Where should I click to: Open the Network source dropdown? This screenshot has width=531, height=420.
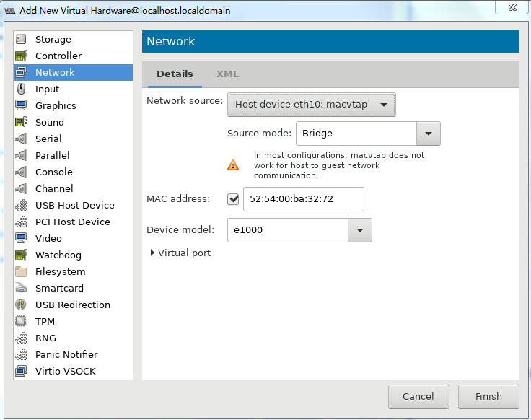click(311, 105)
